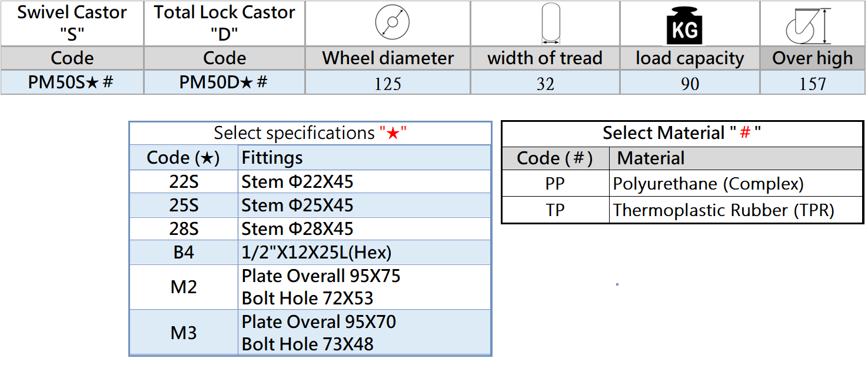Click the Stem Φ28X45 fitting row

click(x=297, y=229)
